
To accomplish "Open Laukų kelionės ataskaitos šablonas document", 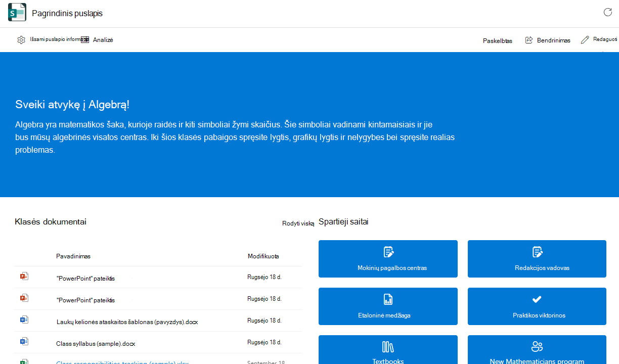I will click(127, 322).
